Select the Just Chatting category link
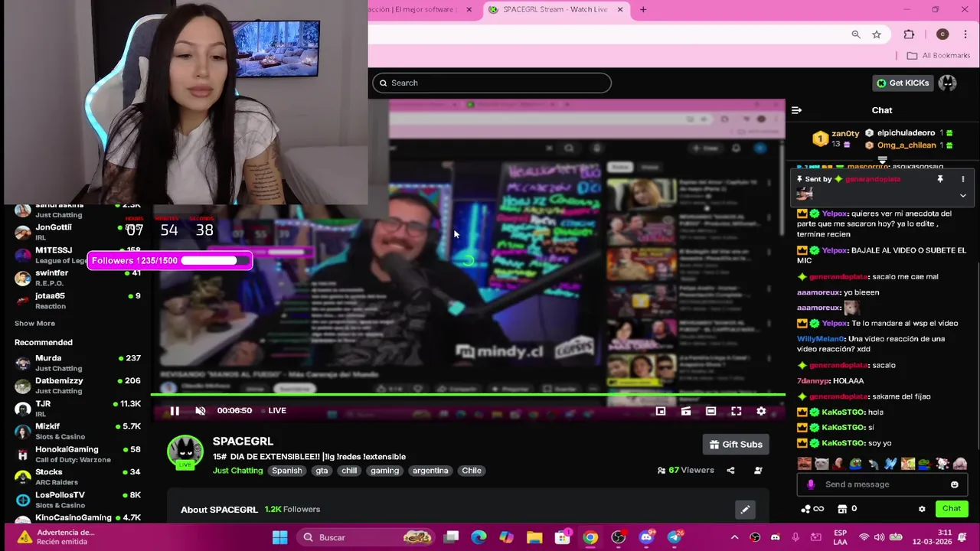980x551 pixels. click(x=237, y=471)
